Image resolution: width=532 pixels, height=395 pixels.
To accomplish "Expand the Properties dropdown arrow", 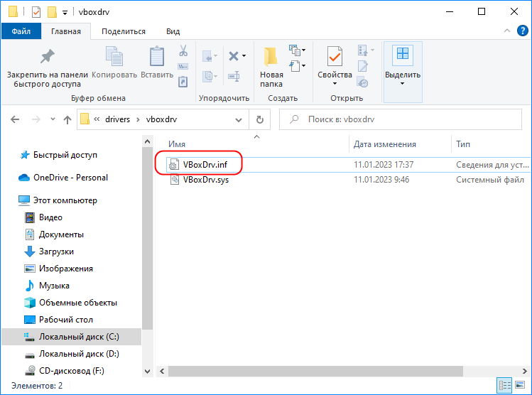I will tap(335, 84).
